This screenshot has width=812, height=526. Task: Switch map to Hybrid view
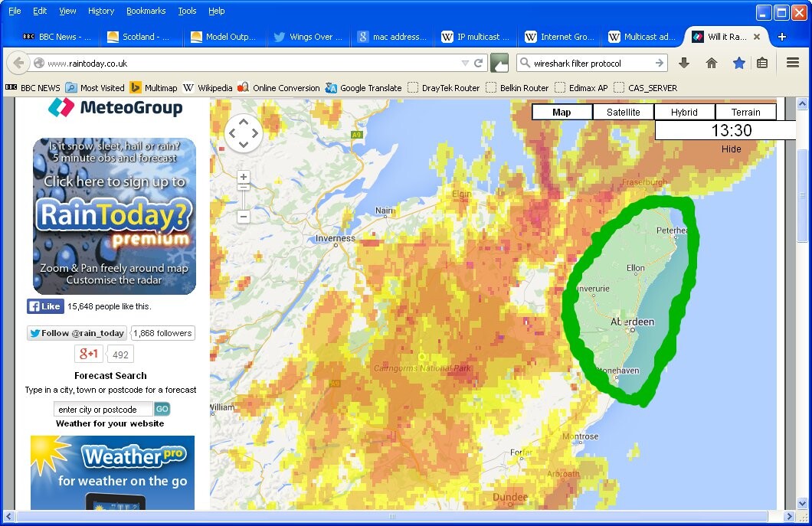coord(684,113)
